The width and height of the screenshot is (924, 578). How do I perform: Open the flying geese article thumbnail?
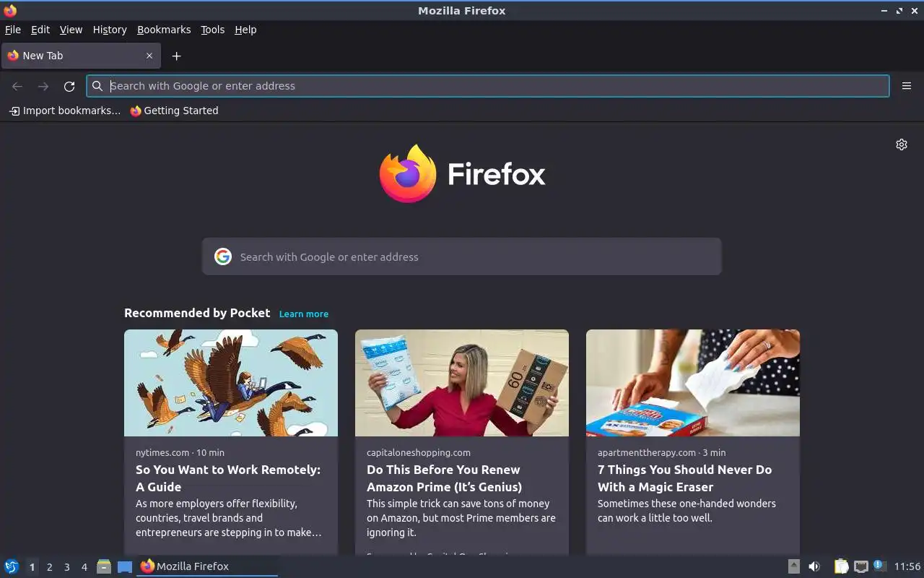coord(231,383)
